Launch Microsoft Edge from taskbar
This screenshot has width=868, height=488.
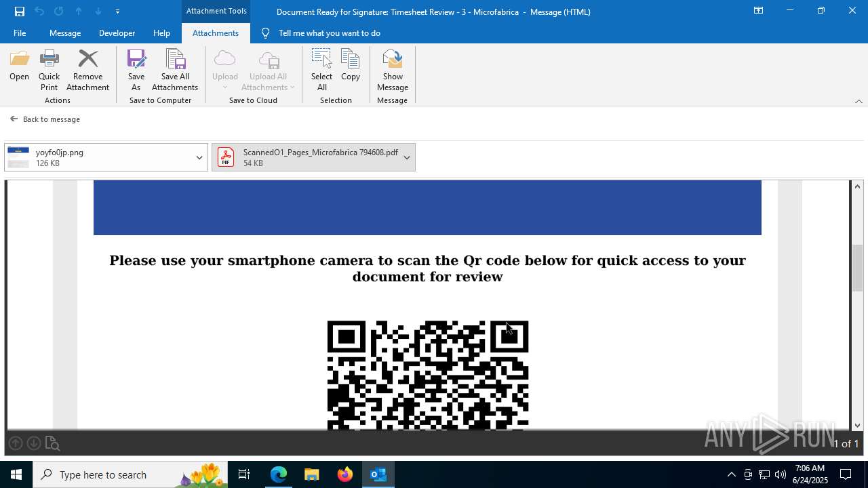[279, 474]
